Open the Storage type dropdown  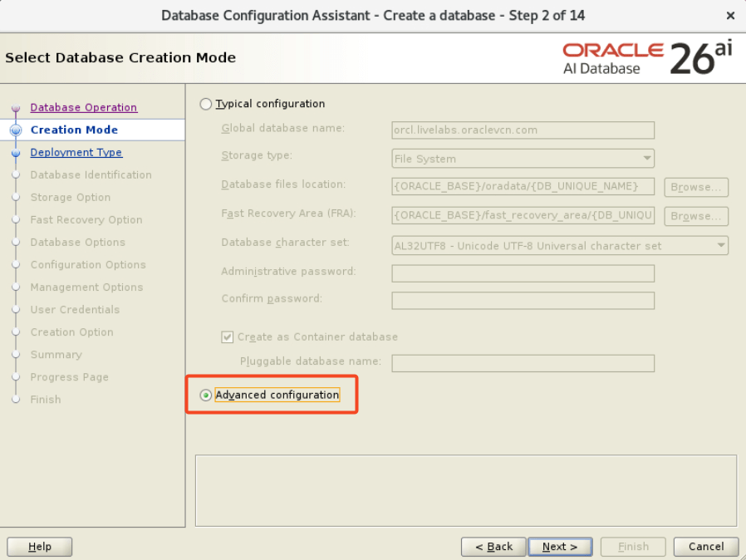tap(523, 159)
